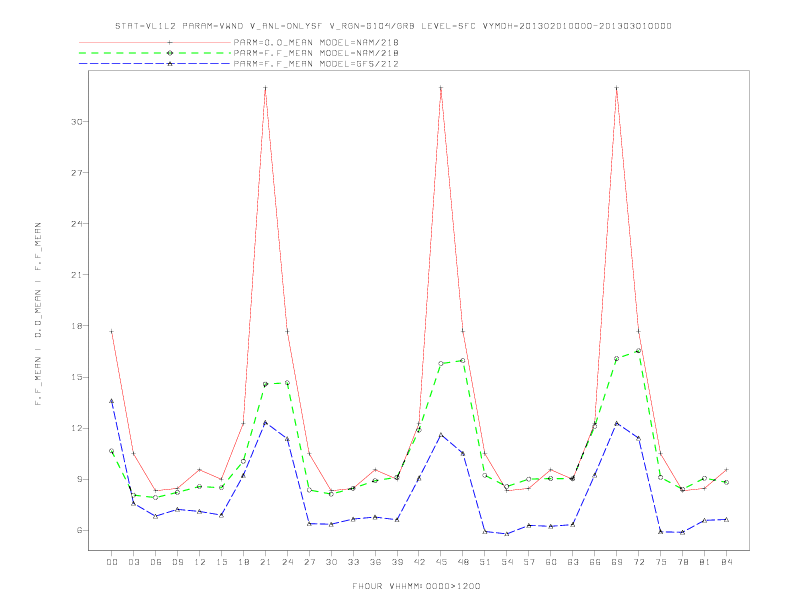Click x-axis tick label 69
This screenshot has width=792, height=612.
(617, 562)
